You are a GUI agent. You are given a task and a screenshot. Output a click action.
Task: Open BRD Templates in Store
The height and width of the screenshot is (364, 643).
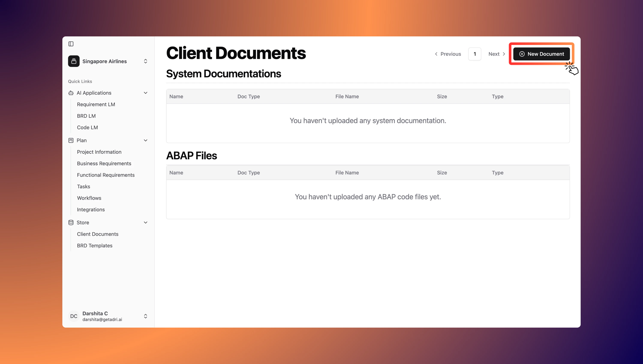tap(95, 246)
